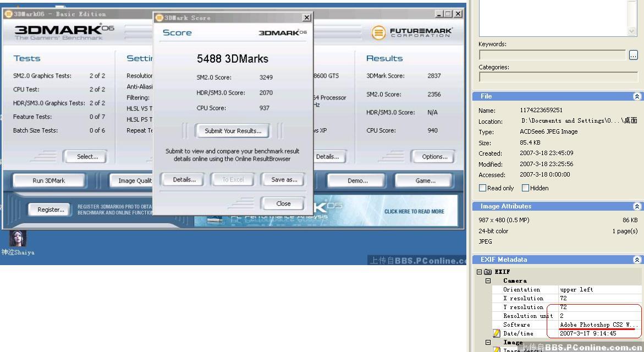
Task: Click the HDR/SM3.0 Score value 2070
Action: (266, 93)
